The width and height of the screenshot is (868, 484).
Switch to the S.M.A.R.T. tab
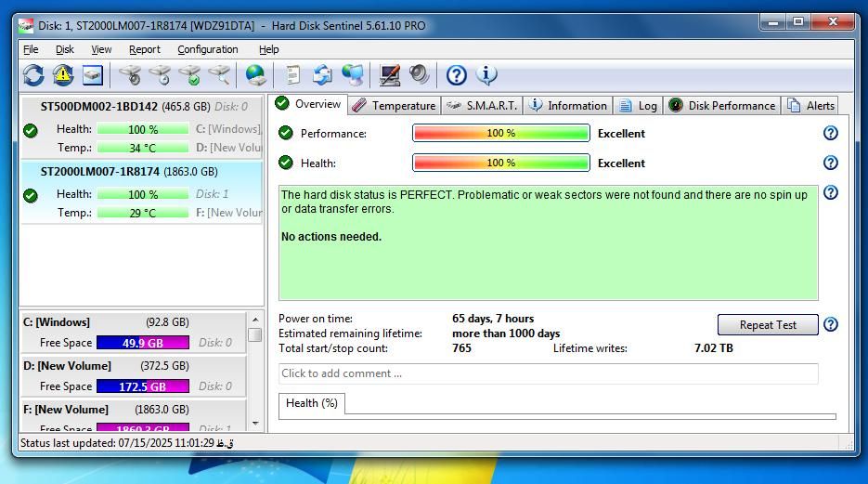tap(482, 106)
